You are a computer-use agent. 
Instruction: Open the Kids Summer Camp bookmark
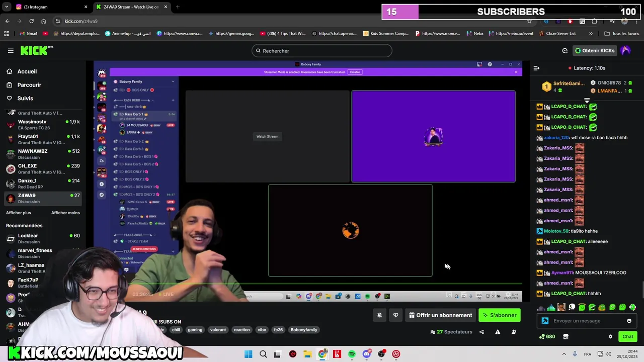[x=385, y=34]
